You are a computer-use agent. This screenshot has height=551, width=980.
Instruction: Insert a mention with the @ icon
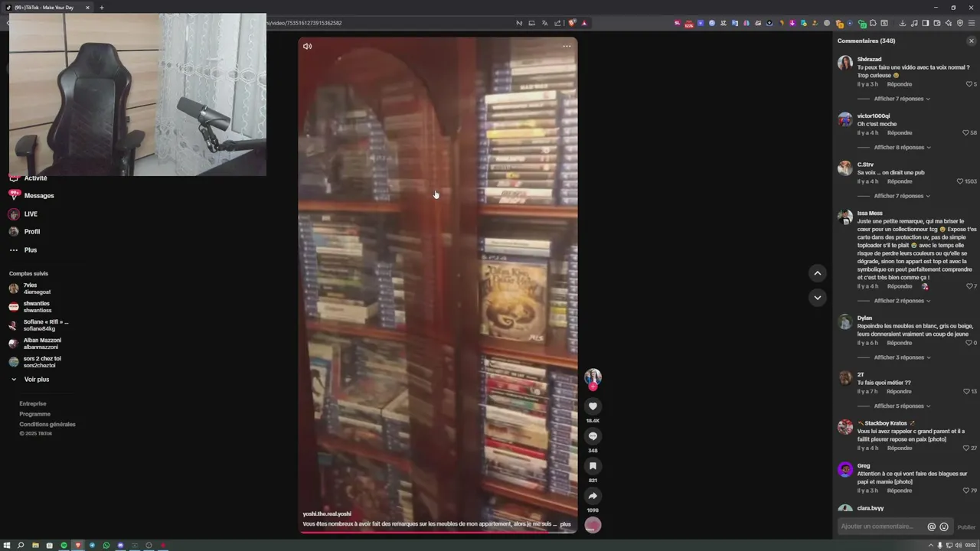[932, 527]
